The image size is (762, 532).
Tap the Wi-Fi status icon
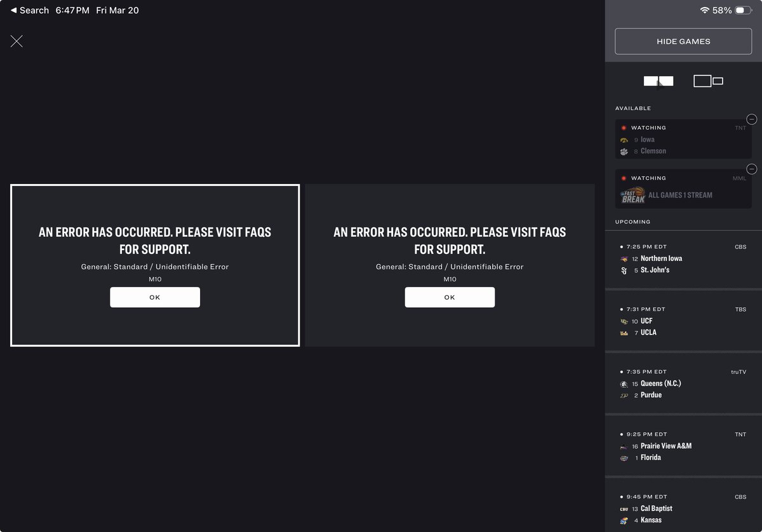[704, 10]
